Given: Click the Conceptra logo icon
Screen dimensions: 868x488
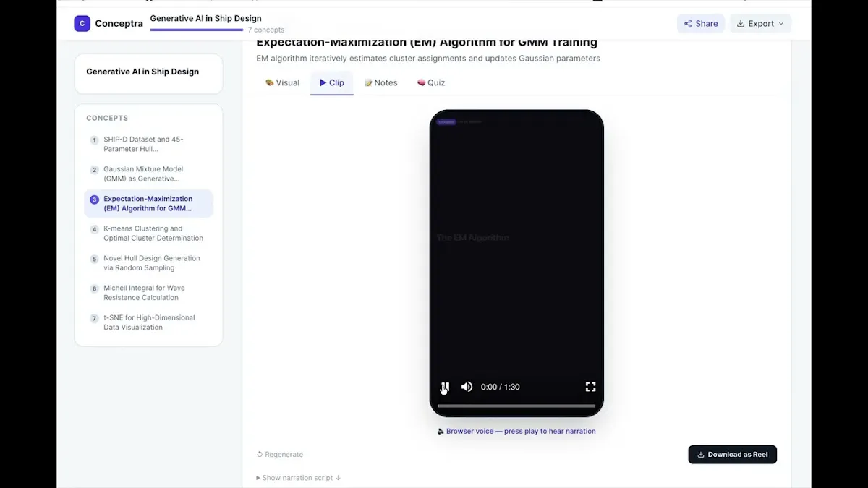Looking at the screenshot, I should point(82,23).
